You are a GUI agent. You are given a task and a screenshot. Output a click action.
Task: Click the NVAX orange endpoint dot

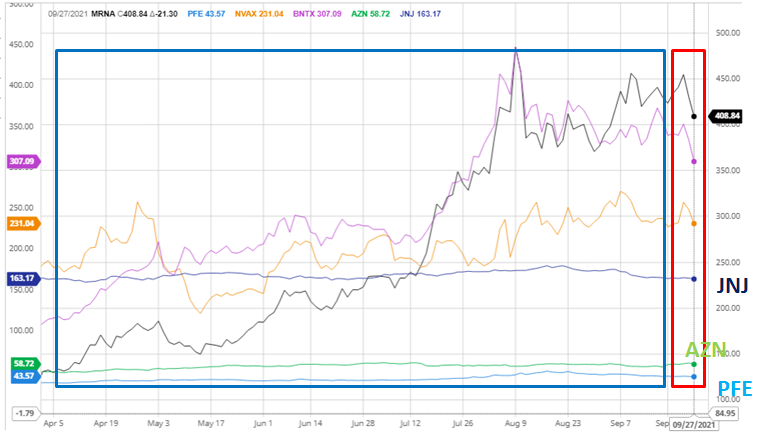coord(694,224)
